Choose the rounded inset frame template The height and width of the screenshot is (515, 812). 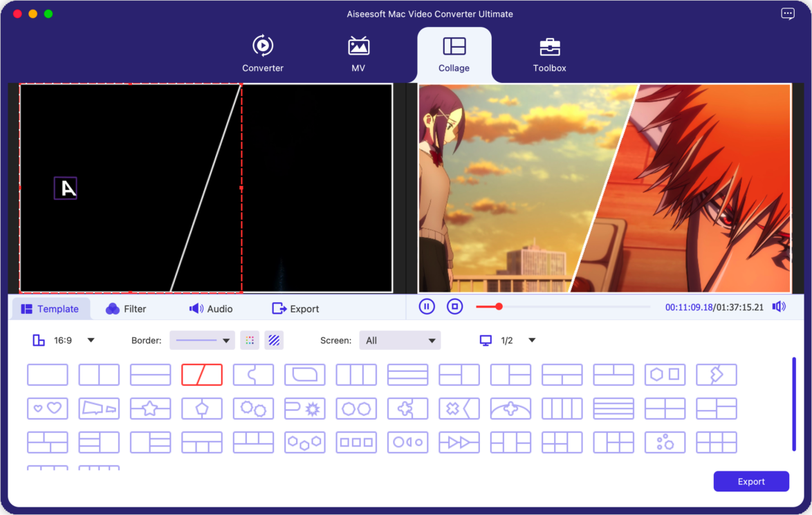click(x=304, y=375)
